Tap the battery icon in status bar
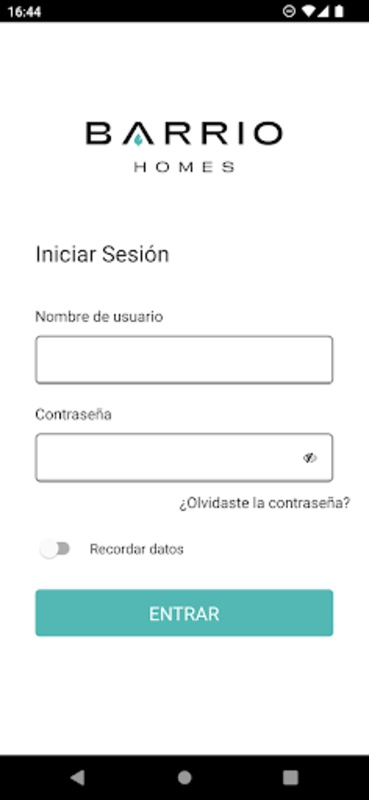Viewport: 369px width, 800px height. click(338, 11)
